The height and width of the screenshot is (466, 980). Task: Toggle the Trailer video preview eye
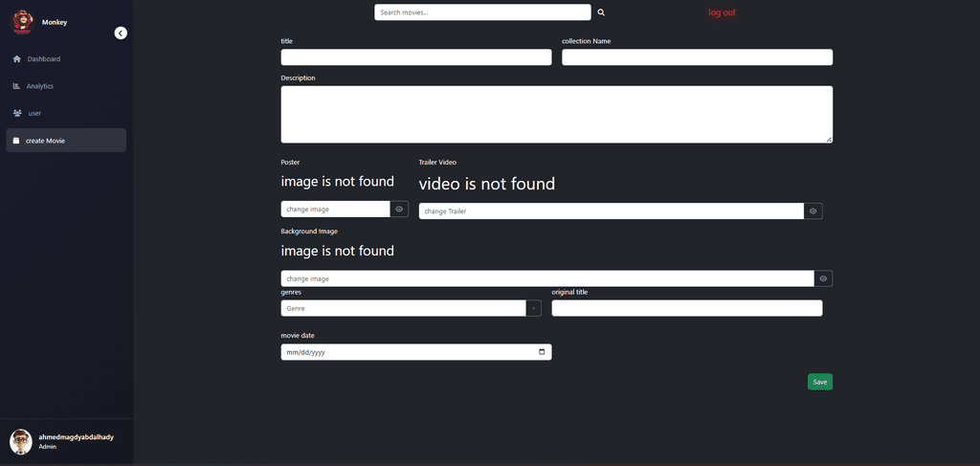pos(813,211)
